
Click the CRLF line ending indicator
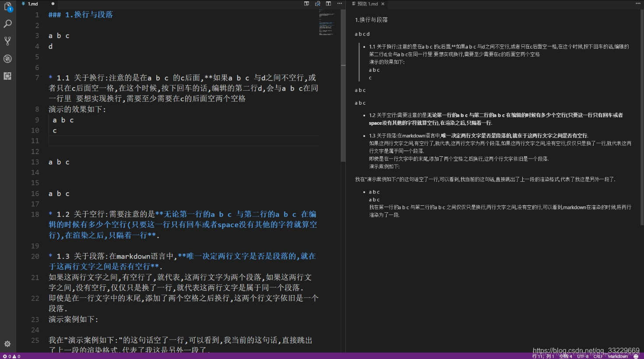598,356
